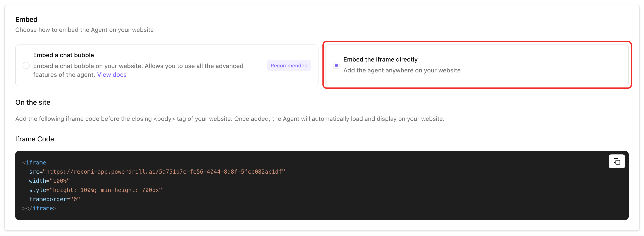644x236 pixels.
Task: Click the Embed section heading
Action: tap(26, 19)
